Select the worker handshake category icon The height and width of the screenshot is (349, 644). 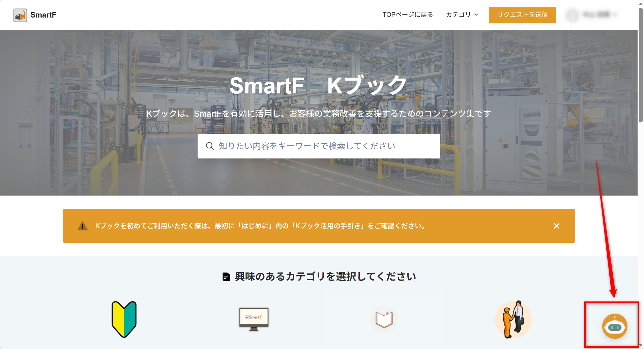pyautogui.click(x=513, y=319)
